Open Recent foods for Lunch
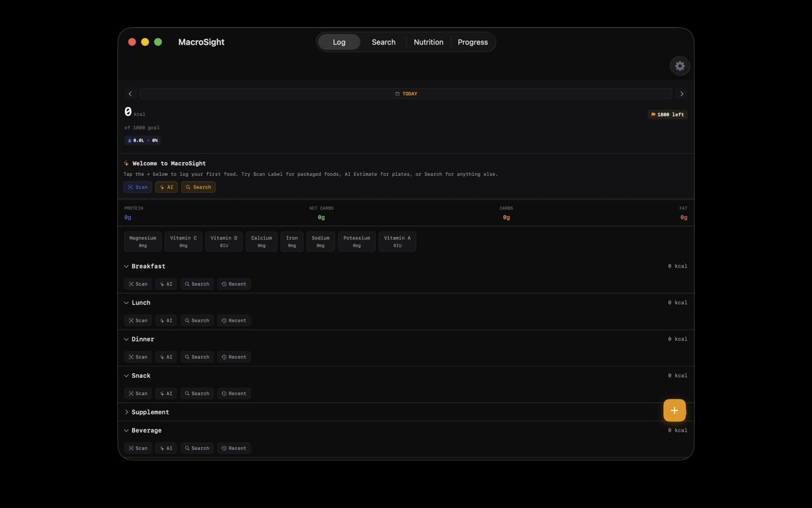Image resolution: width=812 pixels, height=508 pixels. 234,321
